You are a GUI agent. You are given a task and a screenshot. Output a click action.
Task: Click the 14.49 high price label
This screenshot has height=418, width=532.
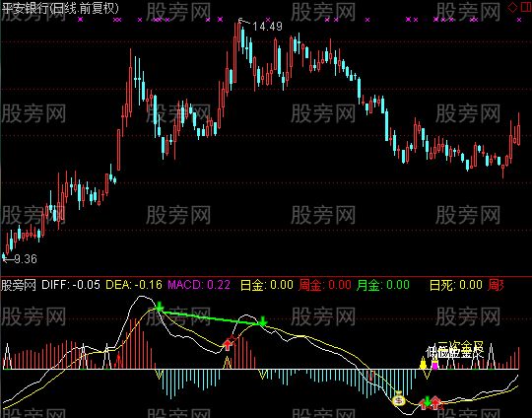267,27
